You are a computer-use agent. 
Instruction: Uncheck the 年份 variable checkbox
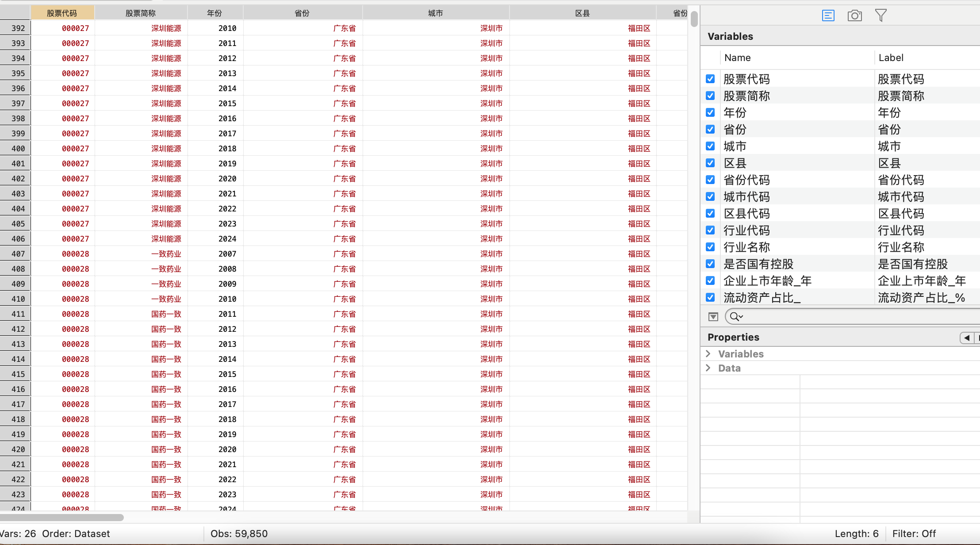pyautogui.click(x=710, y=112)
